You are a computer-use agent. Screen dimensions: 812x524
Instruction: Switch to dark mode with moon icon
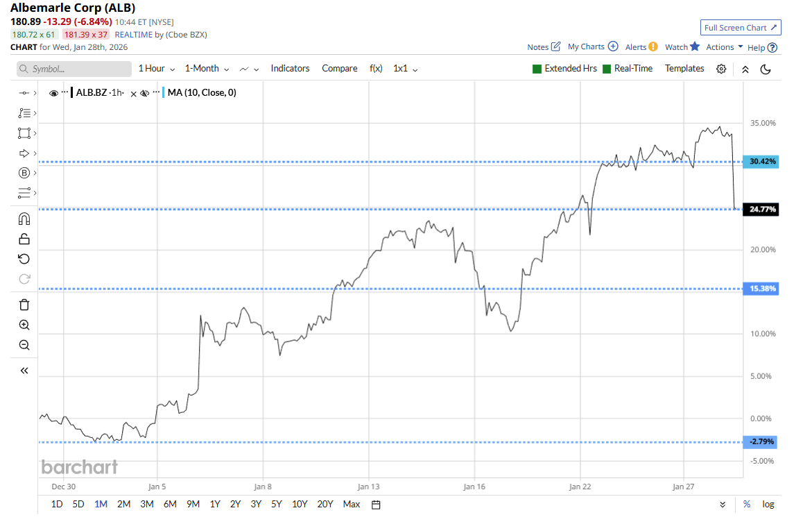tap(766, 69)
